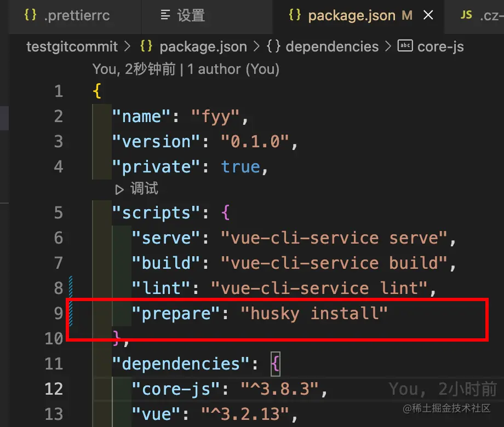Click the debug triangle icon above scripts
504x427 pixels.
click(119, 189)
